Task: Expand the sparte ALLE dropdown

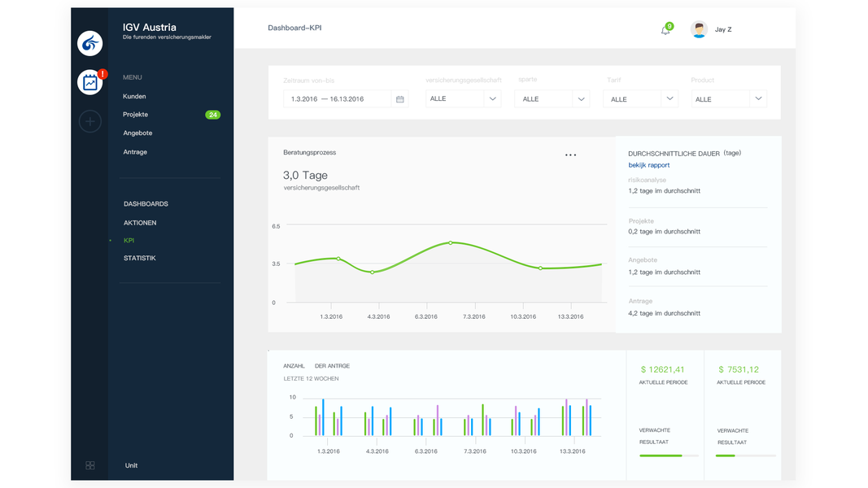Action: point(552,99)
